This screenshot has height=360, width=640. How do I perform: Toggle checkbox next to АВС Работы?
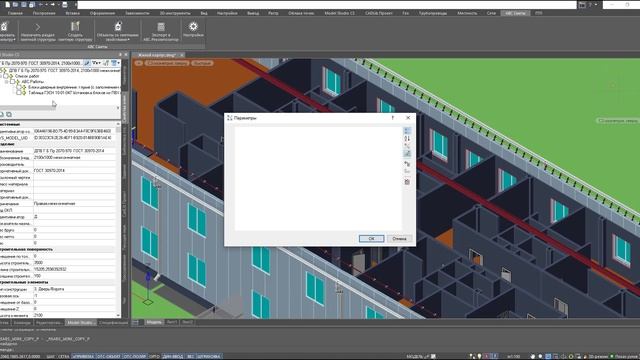pos(13,82)
